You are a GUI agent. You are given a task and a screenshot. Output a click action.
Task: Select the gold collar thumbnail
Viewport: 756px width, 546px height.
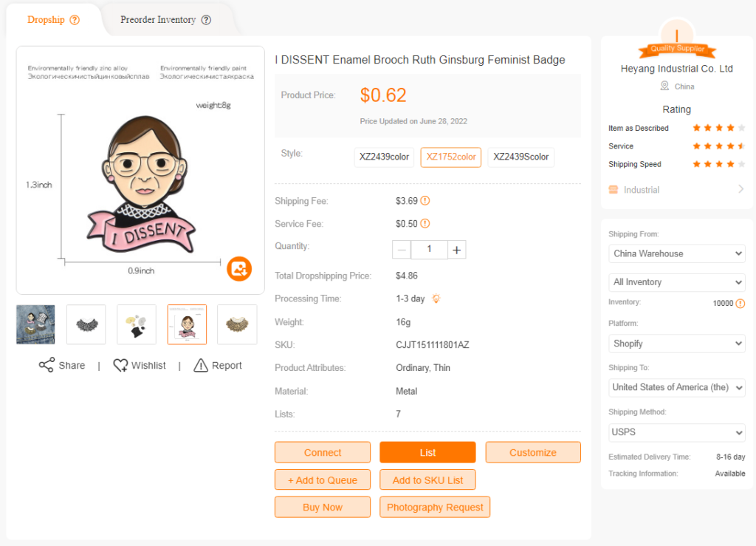click(237, 324)
